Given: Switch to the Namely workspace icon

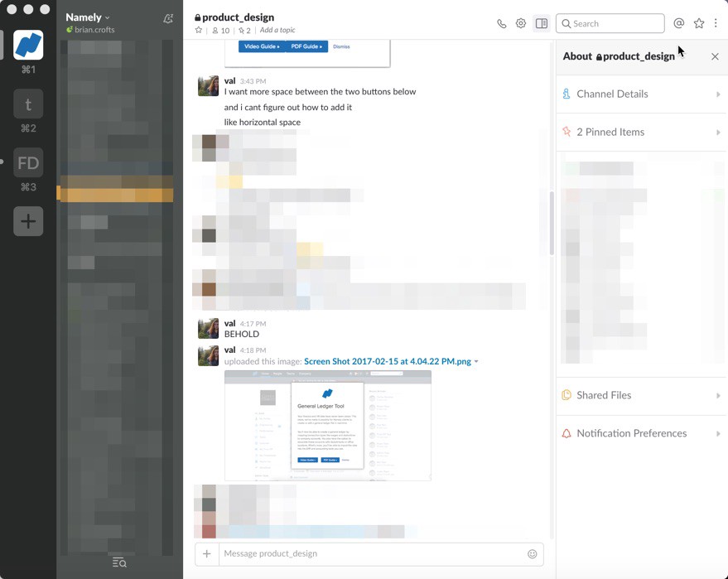Looking at the screenshot, I should click(28, 45).
